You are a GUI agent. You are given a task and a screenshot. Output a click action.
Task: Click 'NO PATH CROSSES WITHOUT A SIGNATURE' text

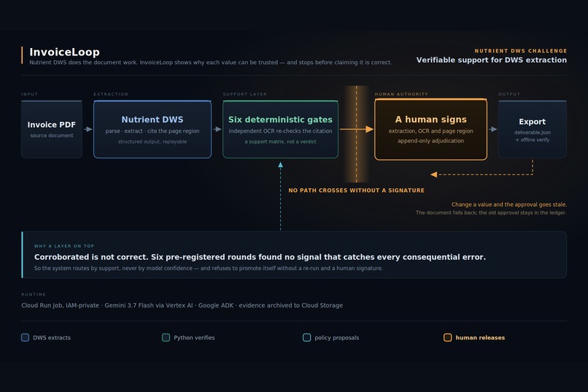(356, 191)
